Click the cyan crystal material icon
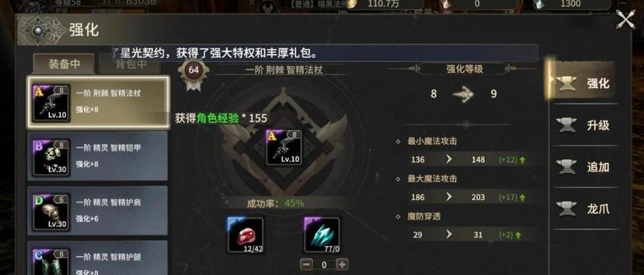 coord(322,234)
